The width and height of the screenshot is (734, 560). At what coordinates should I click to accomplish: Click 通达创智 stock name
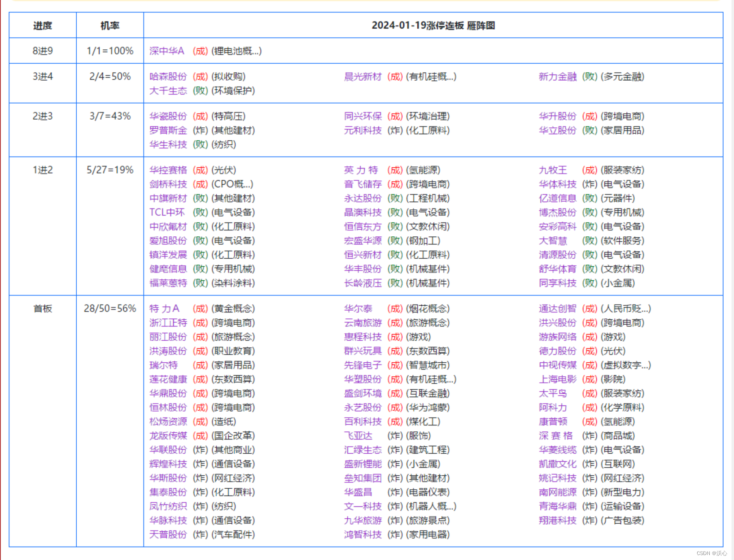coord(557,308)
